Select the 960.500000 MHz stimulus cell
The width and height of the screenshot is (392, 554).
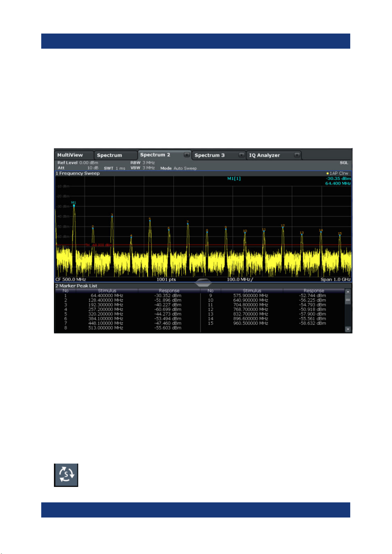coord(251,323)
